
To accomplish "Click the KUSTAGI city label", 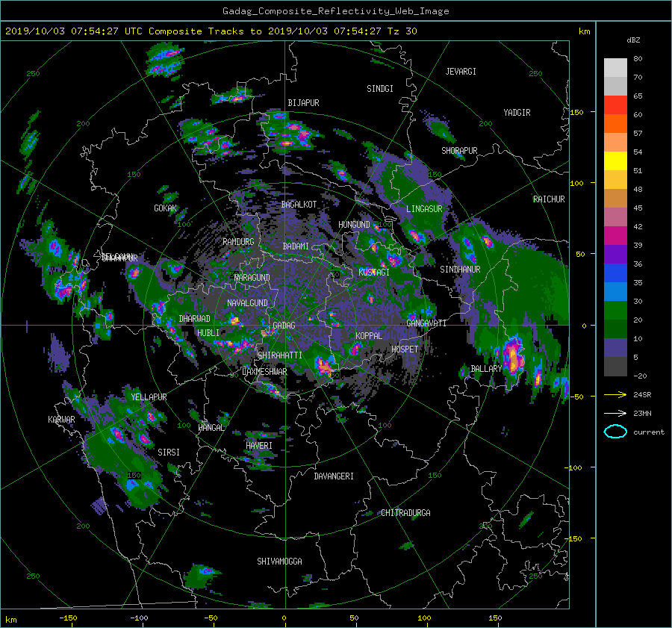I will click(x=374, y=273).
